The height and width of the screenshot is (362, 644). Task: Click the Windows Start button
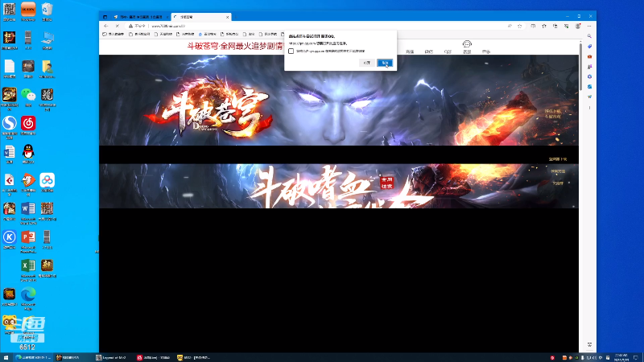[x=6, y=357]
